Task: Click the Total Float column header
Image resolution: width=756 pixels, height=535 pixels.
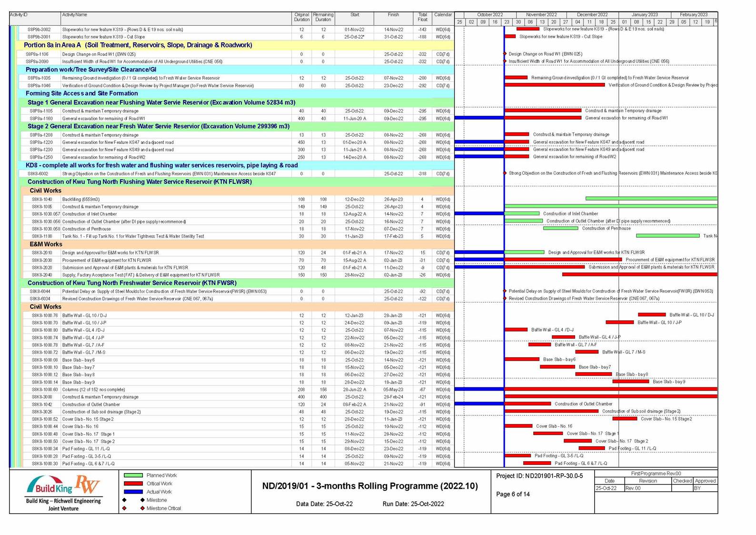Action: [423, 18]
